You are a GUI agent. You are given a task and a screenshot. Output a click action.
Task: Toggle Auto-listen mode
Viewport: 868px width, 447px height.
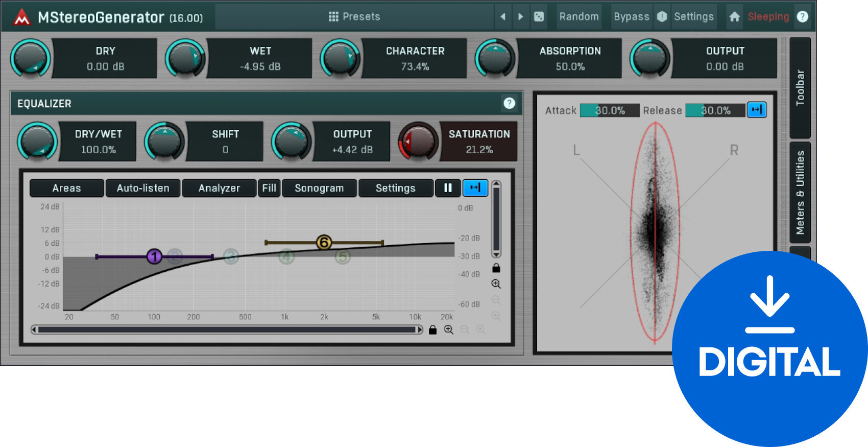[x=143, y=188]
